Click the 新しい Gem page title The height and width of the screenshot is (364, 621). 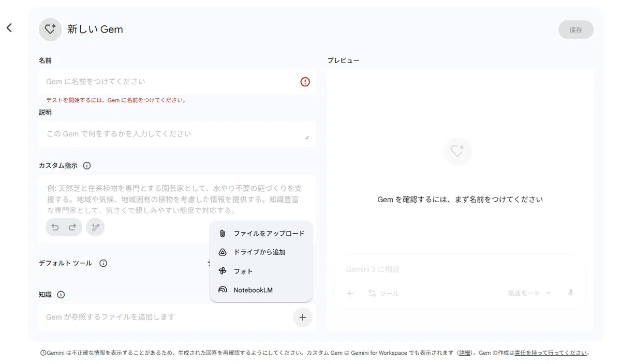pyautogui.click(x=95, y=29)
